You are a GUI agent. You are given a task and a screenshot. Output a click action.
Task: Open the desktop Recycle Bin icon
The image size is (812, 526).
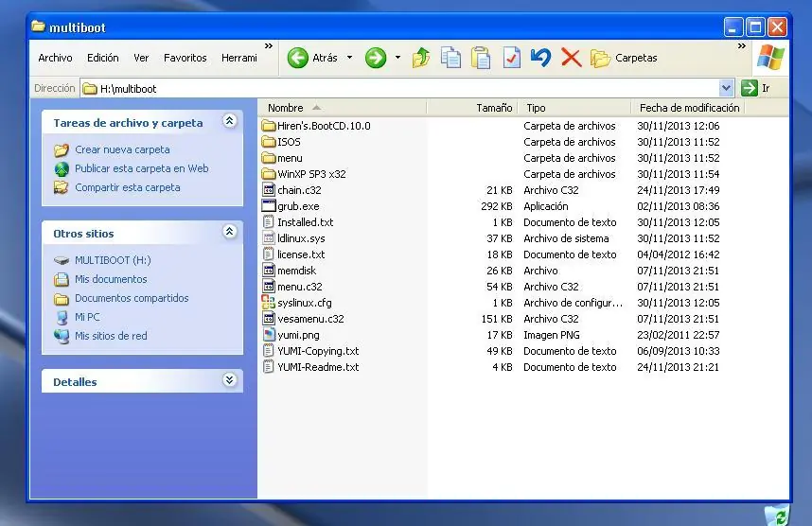776,516
